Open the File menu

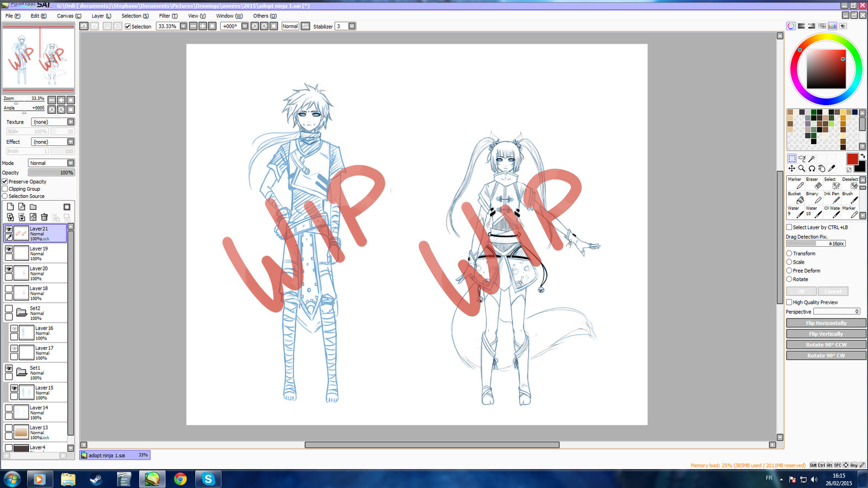click(12, 16)
